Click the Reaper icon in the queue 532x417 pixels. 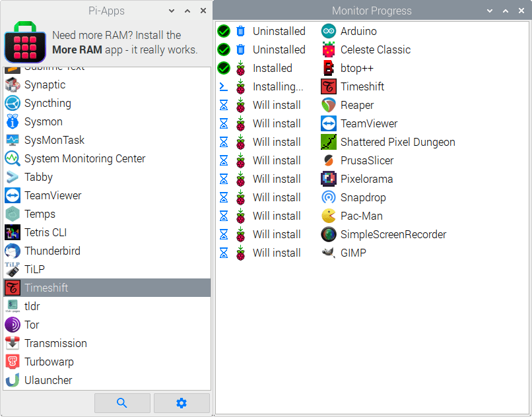pyautogui.click(x=329, y=105)
